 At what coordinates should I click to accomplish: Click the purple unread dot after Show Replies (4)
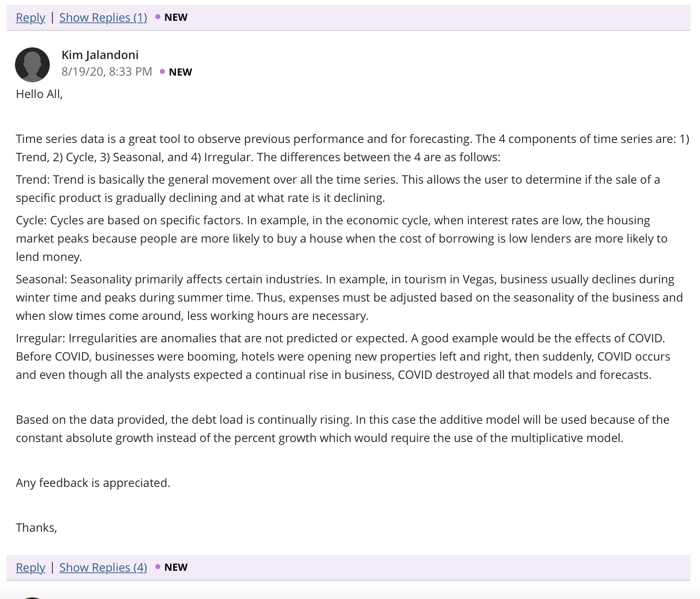158,567
